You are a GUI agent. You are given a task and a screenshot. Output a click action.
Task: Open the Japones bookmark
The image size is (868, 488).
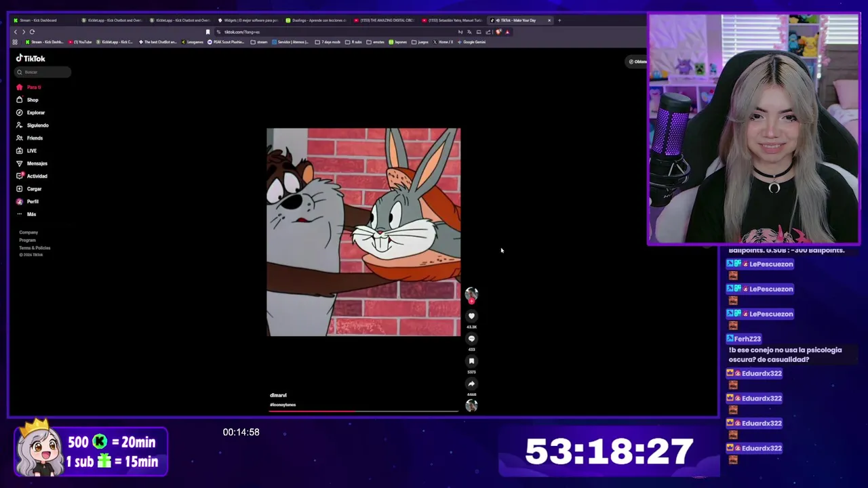(x=398, y=42)
